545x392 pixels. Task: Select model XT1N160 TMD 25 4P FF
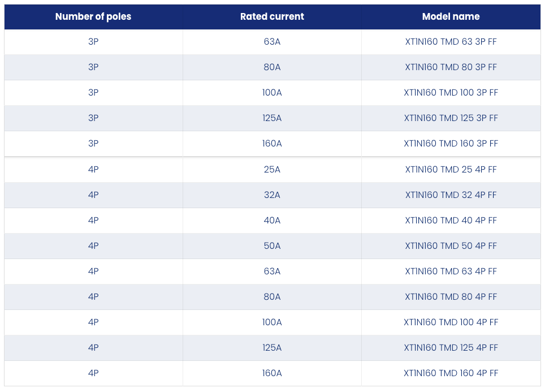pos(451,169)
